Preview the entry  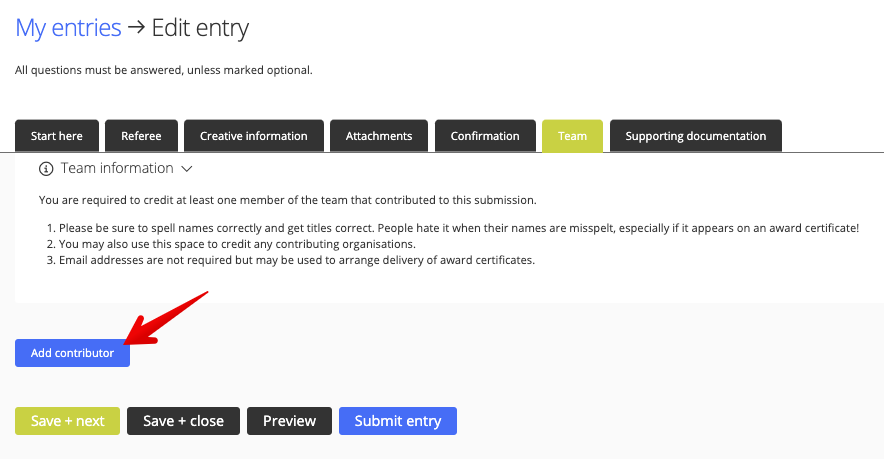289,421
